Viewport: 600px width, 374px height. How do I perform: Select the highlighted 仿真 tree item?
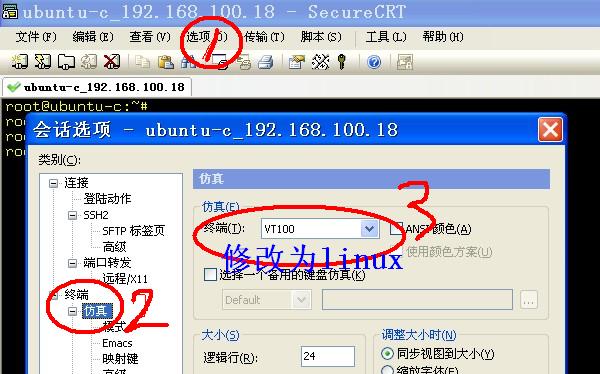point(97,311)
